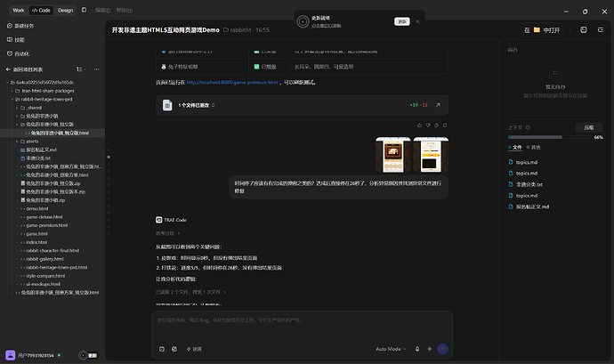The height and width of the screenshot is (364, 614).
Task: Select the highlighted 独立版.html file in tree
Action: (53, 133)
